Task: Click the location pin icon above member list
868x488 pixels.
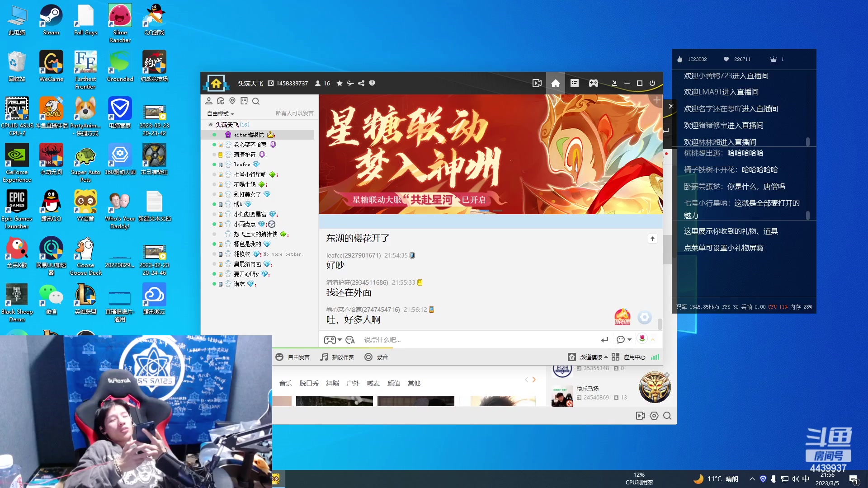Action: 232,101
